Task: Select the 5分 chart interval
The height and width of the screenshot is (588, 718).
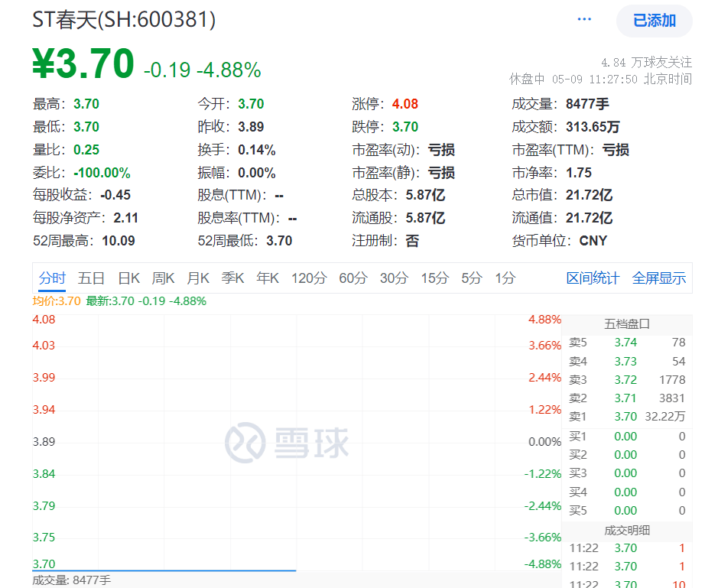Action: coord(472,278)
